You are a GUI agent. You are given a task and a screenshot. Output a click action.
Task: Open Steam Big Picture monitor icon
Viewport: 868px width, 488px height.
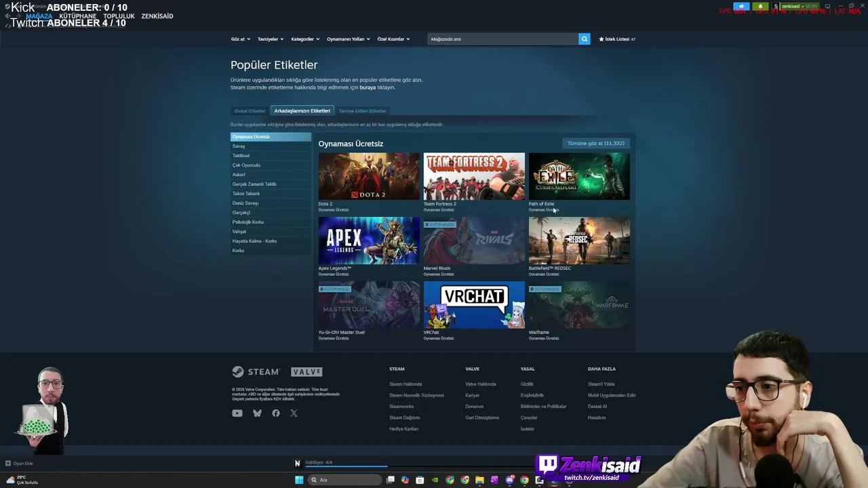[827, 7]
